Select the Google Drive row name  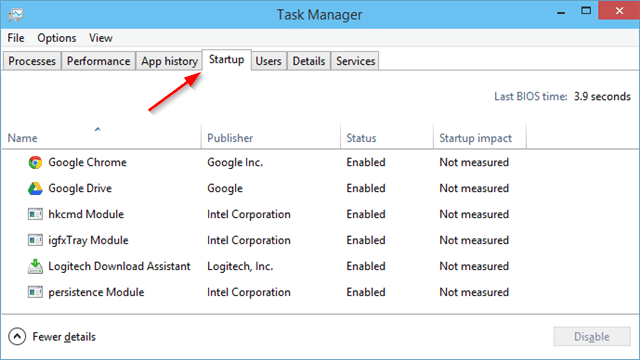click(x=80, y=189)
